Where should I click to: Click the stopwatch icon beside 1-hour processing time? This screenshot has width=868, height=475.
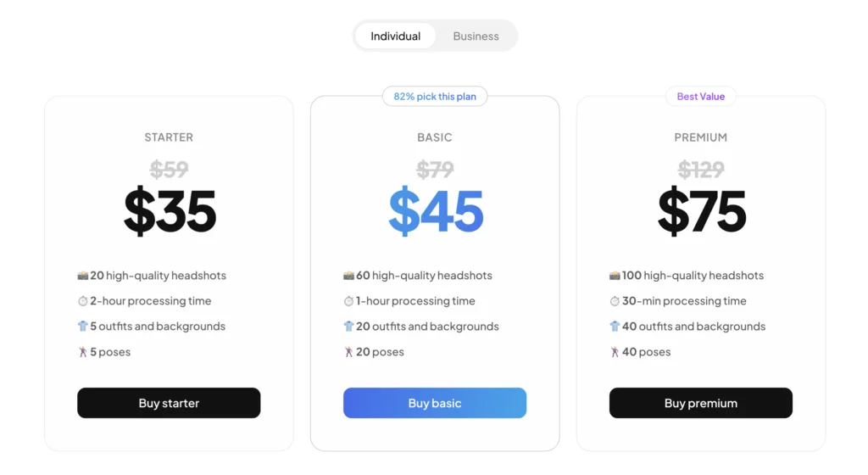pos(348,301)
